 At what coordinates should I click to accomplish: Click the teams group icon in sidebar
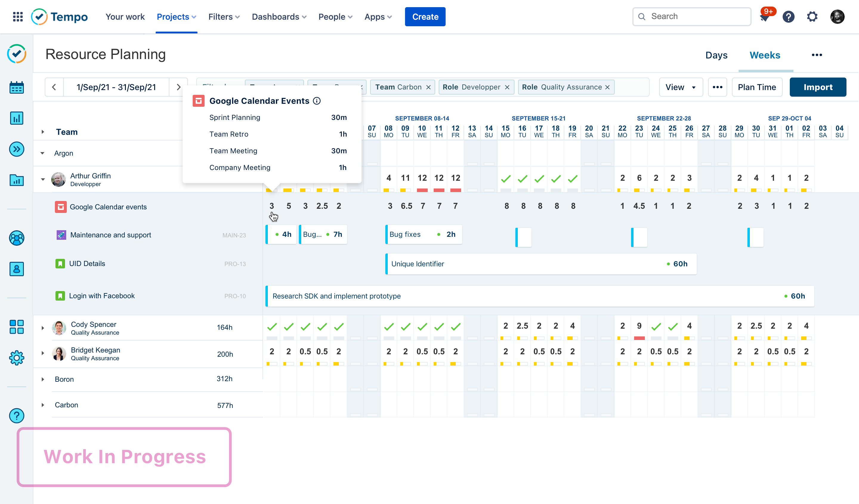pyautogui.click(x=16, y=238)
